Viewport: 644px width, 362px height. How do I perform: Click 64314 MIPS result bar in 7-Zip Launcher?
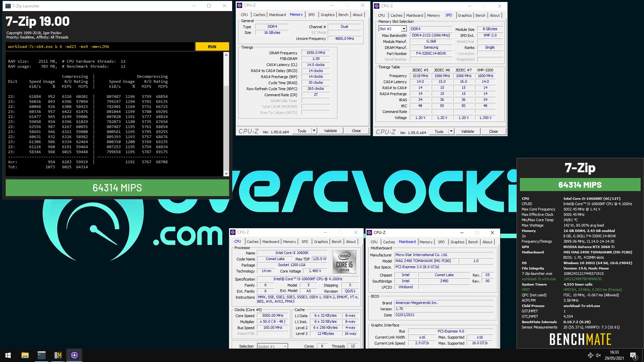117,188
